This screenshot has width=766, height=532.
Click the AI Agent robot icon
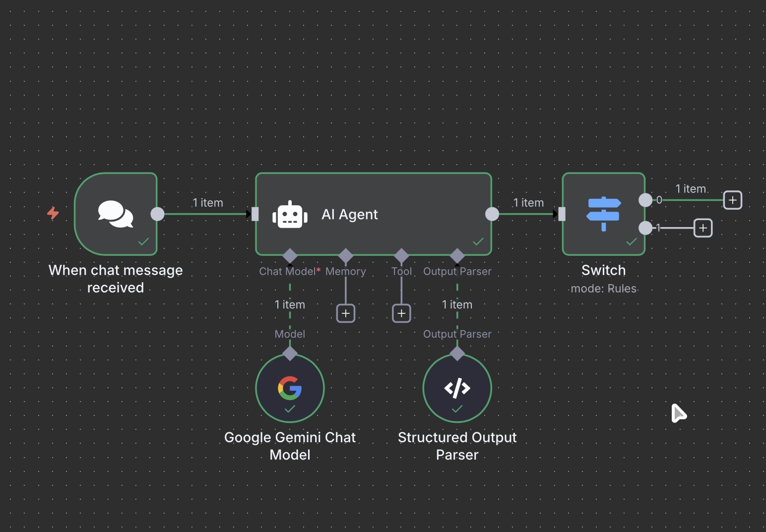290,215
